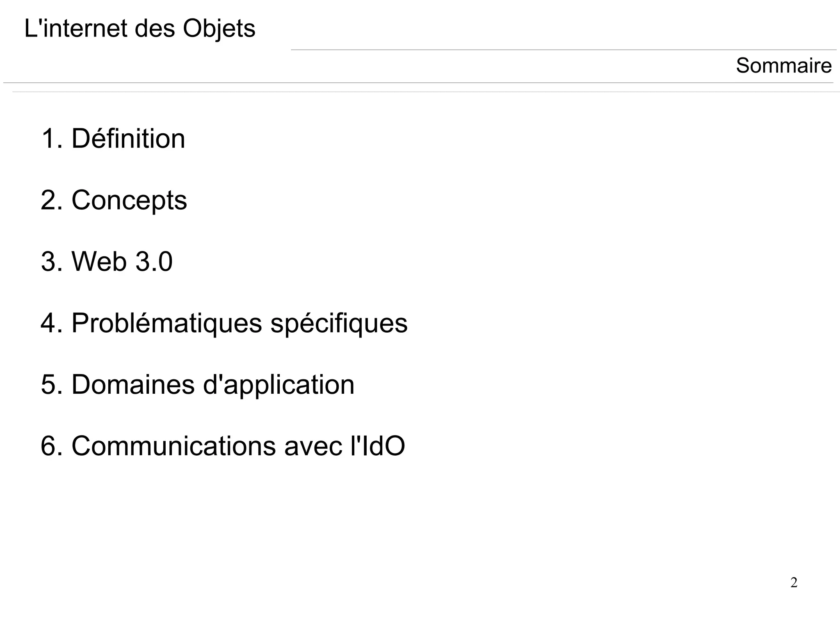The width and height of the screenshot is (840, 630).
Task: Select the Sommaire heading text
Action: pyautogui.click(x=784, y=66)
